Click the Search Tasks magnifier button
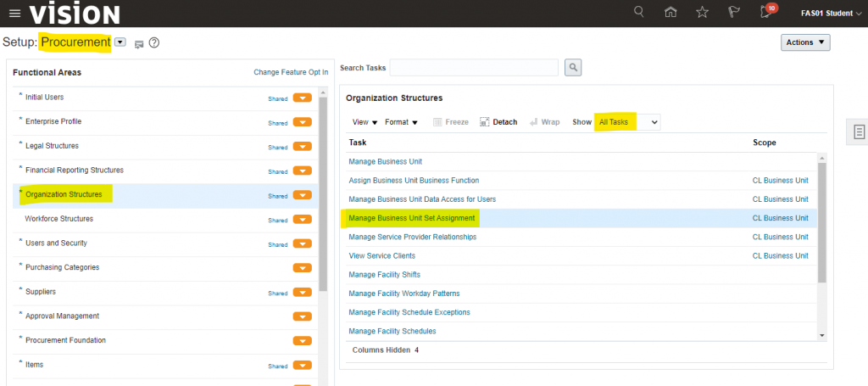 (x=573, y=67)
